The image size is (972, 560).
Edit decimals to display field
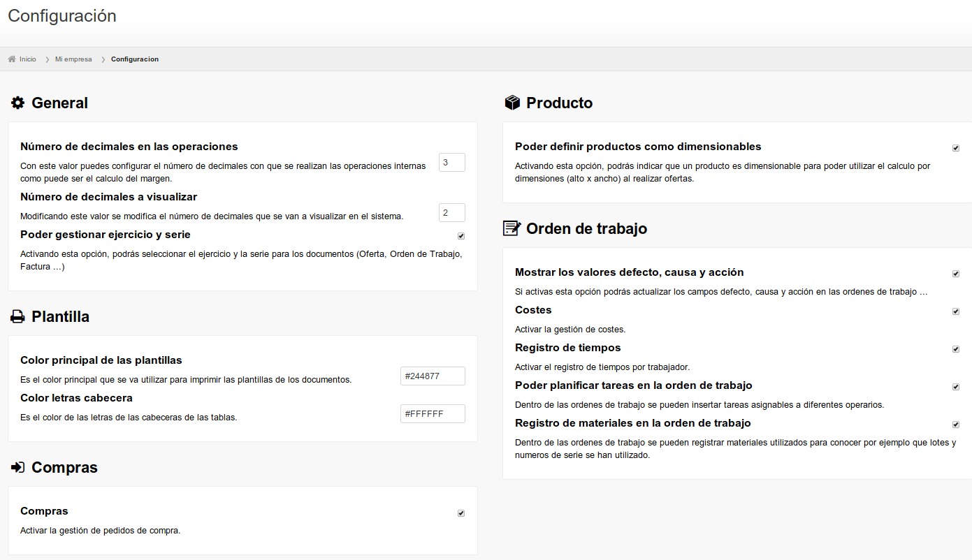pyautogui.click(x=452, y=213)
